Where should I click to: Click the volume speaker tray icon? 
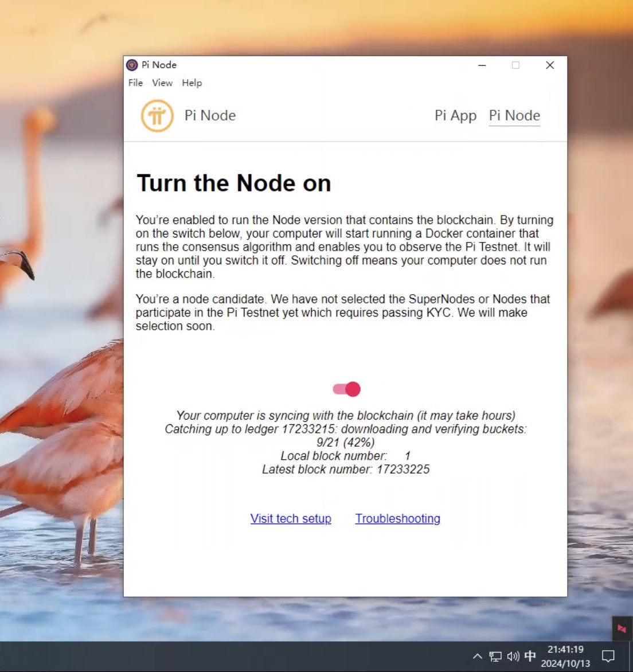(513, 656)
